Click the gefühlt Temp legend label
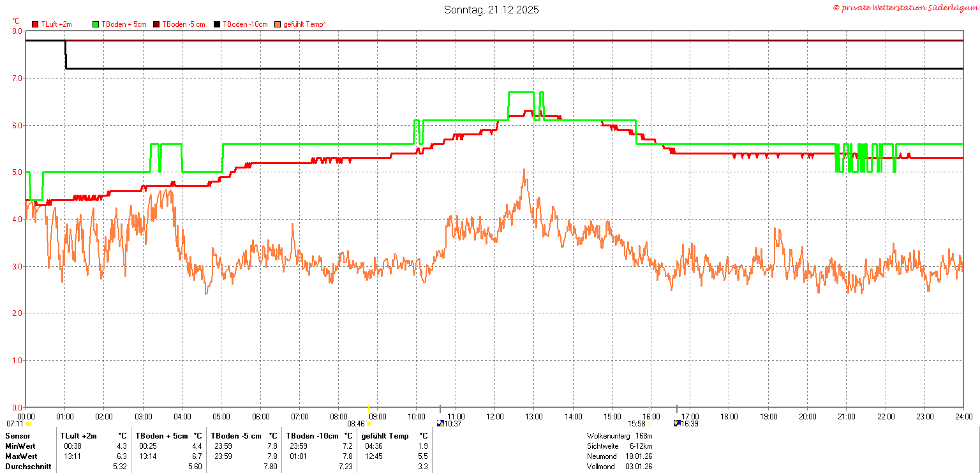Image resolution: width=980 pixels, height=473 pixels. 305,24
